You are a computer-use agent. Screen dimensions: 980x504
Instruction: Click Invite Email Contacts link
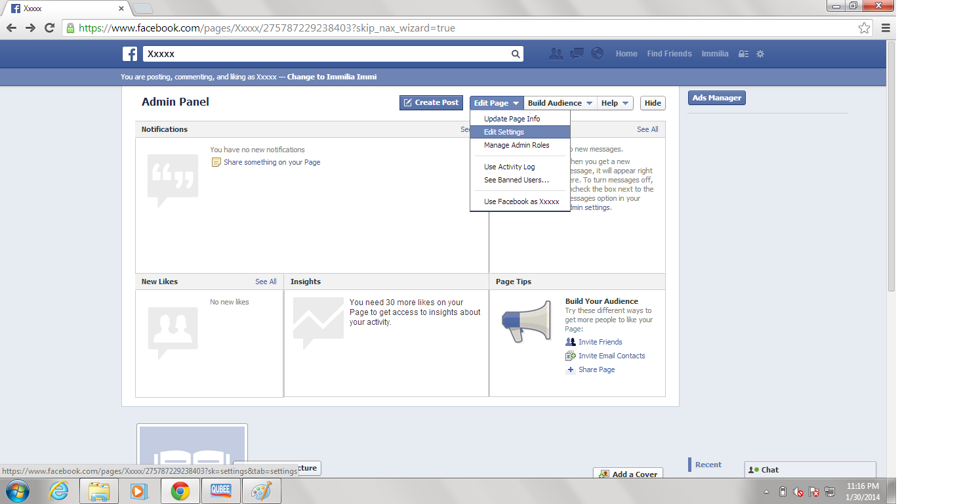tap(611, 356)
